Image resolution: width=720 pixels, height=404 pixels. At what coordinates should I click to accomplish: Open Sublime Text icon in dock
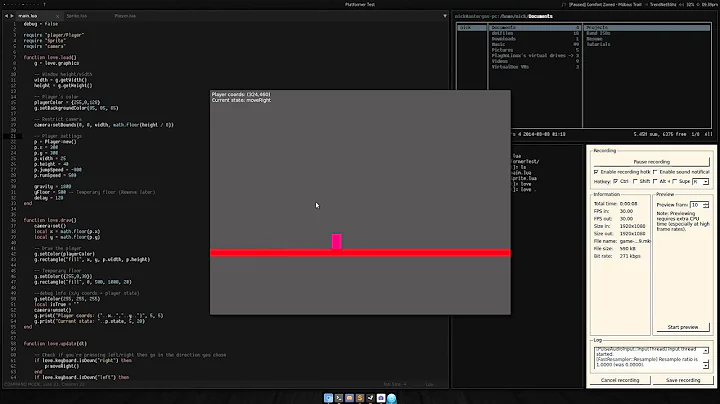click(360, 398)
